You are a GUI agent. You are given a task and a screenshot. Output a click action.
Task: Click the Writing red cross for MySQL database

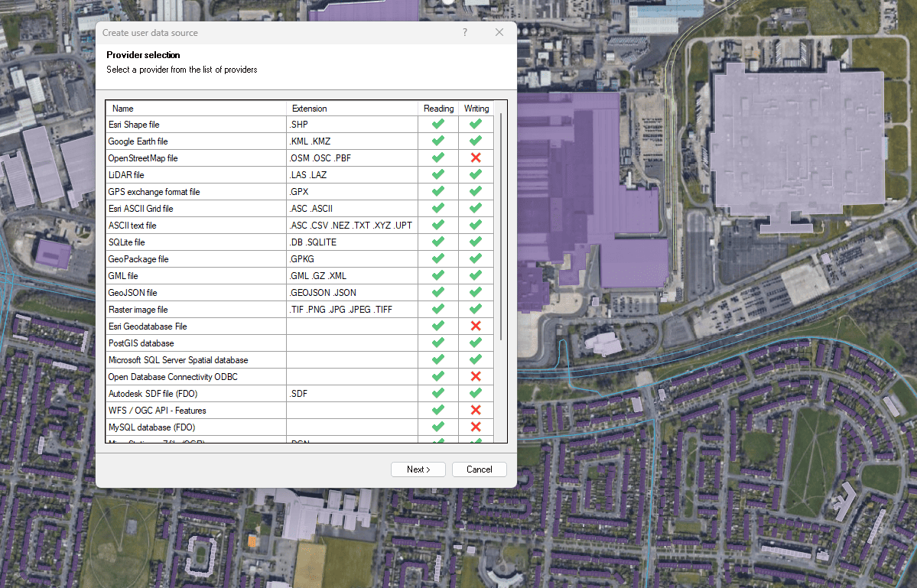pyautogui.click(x=476, y=427)
